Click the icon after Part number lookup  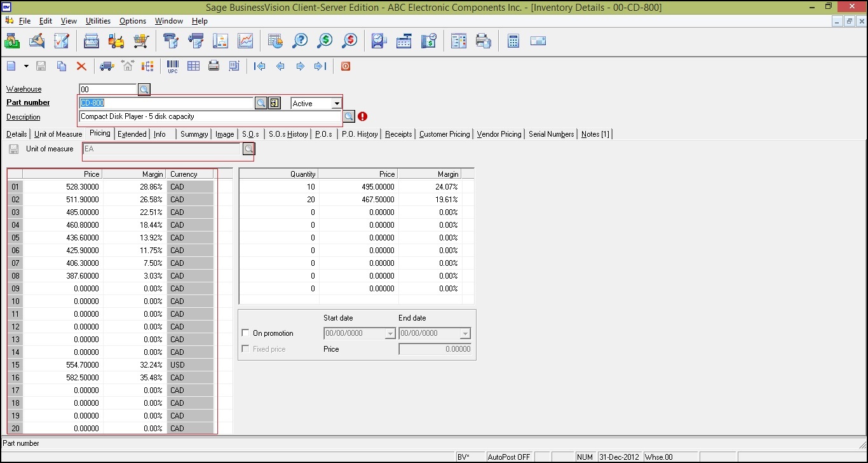click(275, 103)
